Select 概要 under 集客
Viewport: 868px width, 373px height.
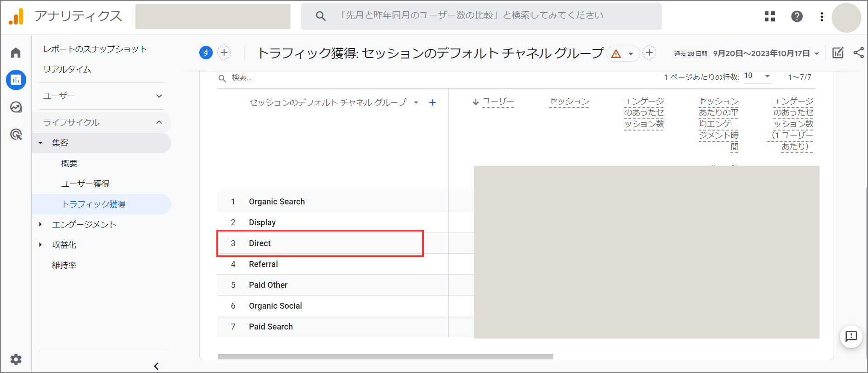[69, 163]
